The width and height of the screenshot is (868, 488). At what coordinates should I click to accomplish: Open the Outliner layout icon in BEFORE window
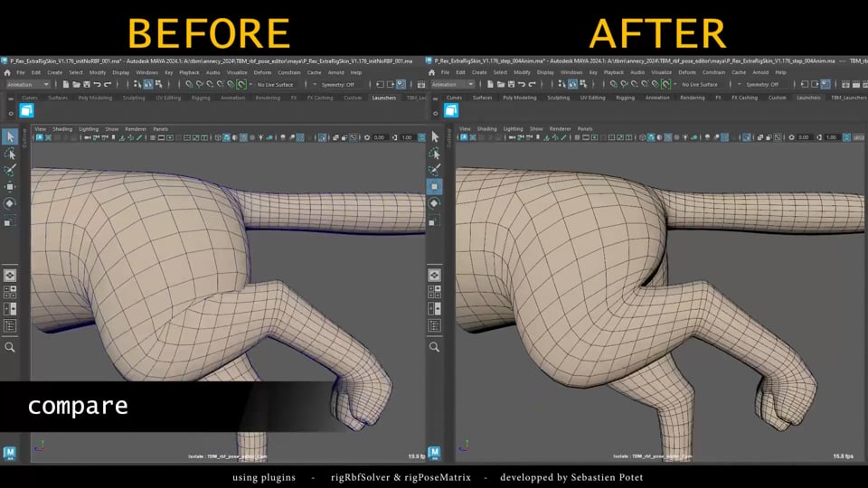10,325
